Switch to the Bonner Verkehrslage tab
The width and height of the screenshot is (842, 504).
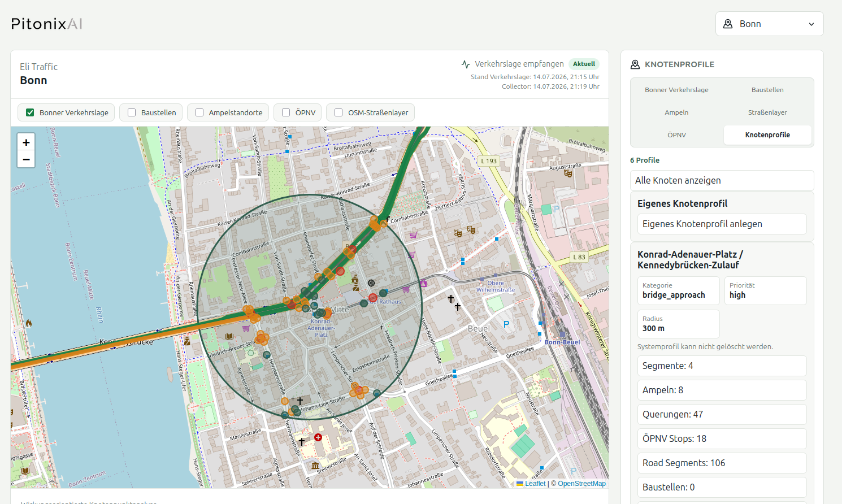click(676, 90)
